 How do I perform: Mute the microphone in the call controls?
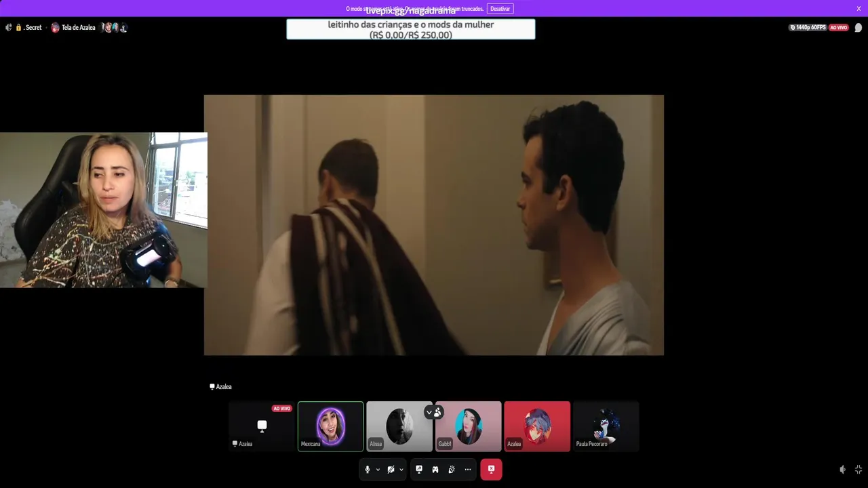[x=368, y=469]
